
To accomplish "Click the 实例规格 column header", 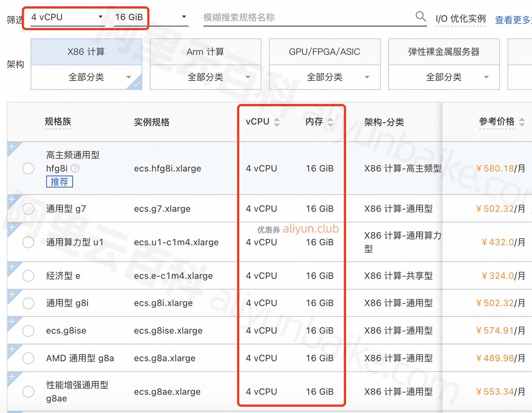I will 152,122.
